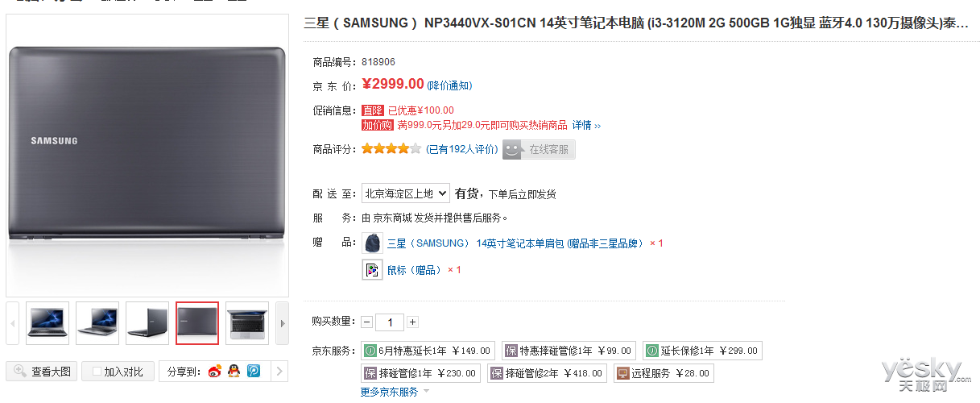Show next thumbnails with right arrow
This screenshot has width=980, height=403.
click(282, 323)
